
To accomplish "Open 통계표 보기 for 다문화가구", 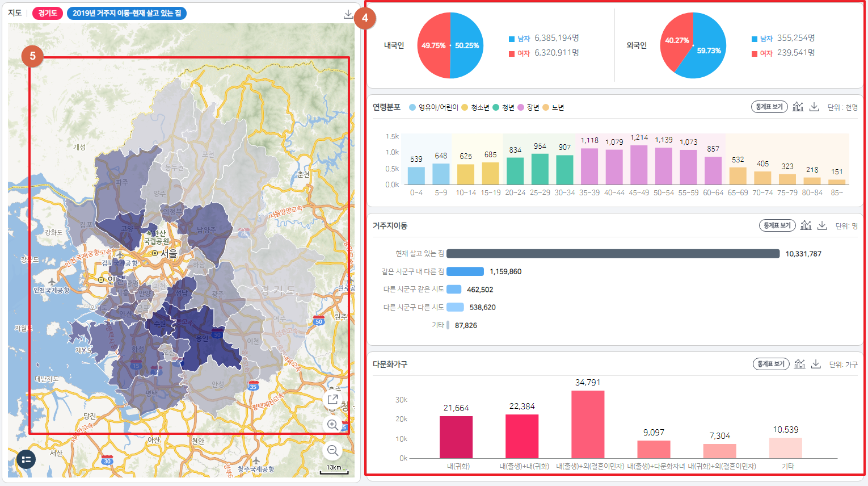I will 771,364.
